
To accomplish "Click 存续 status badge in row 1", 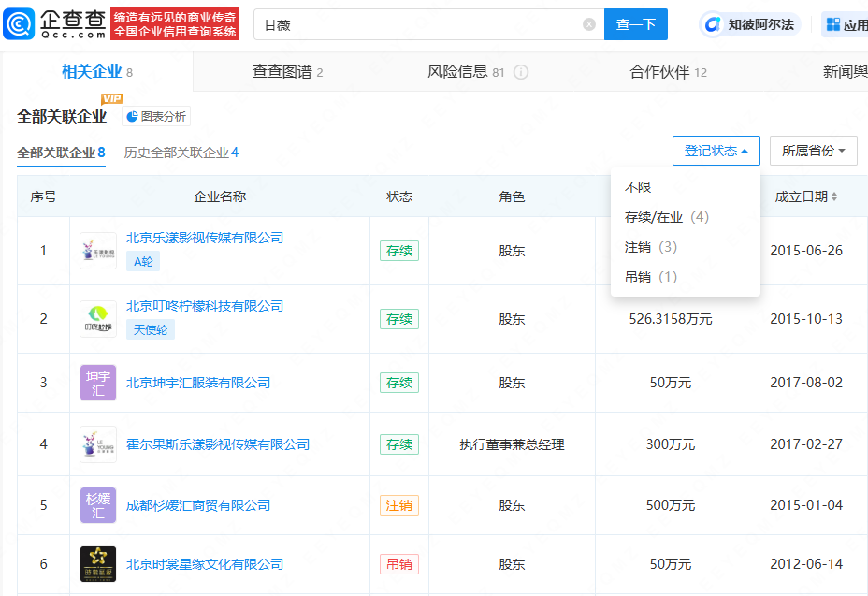I will pos(399,251).
